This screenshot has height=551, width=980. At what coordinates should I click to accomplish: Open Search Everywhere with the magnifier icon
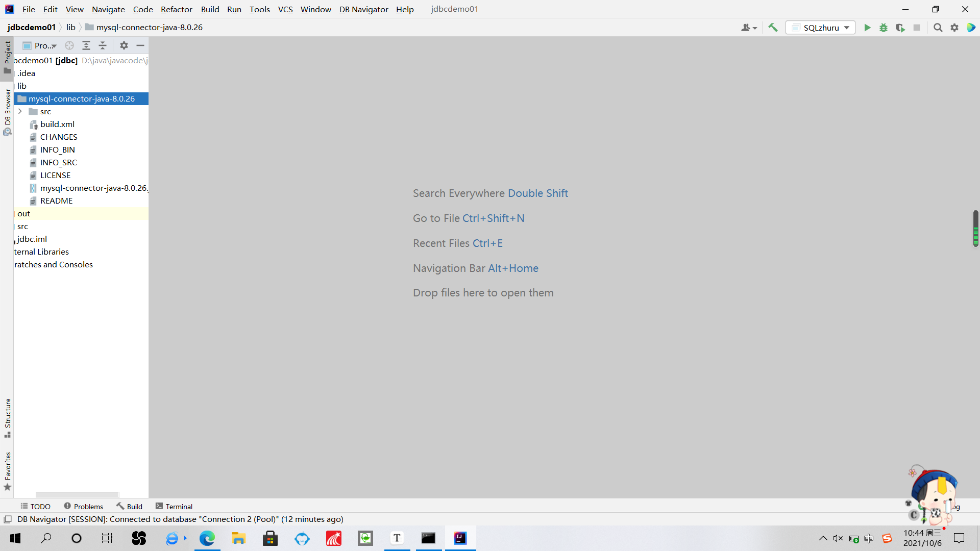click(938, 28)
